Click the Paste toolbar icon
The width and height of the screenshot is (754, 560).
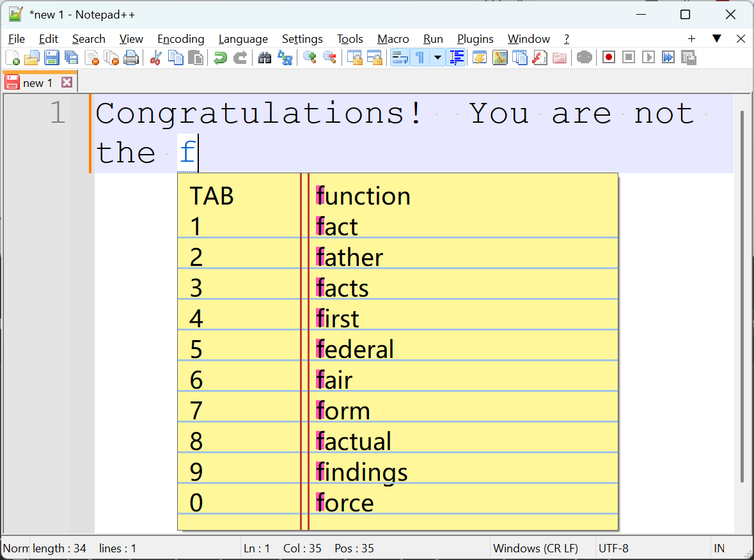click(x=195, y=58)
